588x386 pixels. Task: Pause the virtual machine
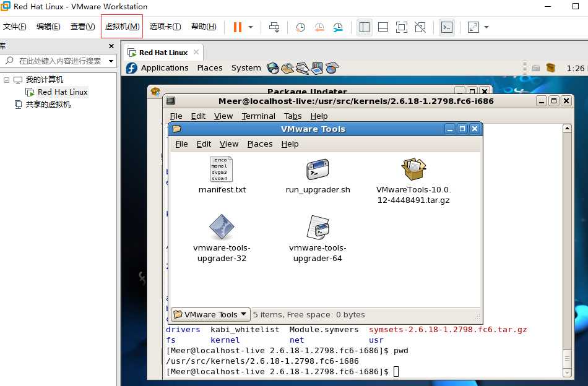pos(238,27)
